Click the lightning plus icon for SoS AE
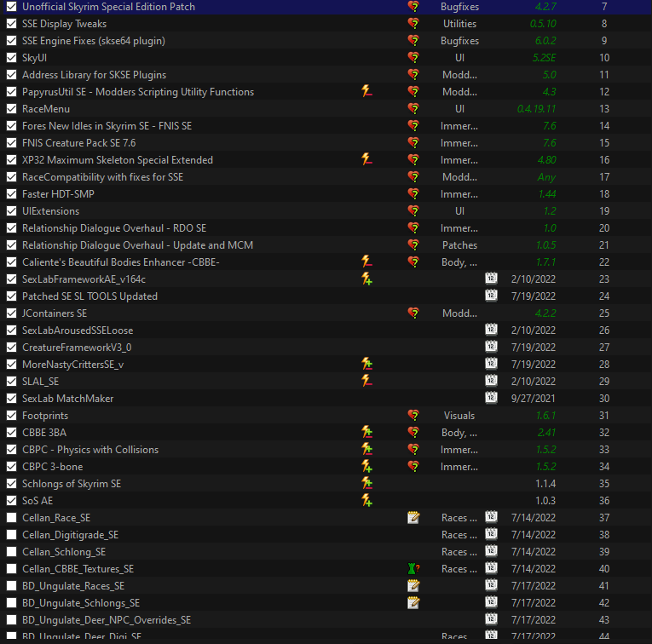 point(366,500)
